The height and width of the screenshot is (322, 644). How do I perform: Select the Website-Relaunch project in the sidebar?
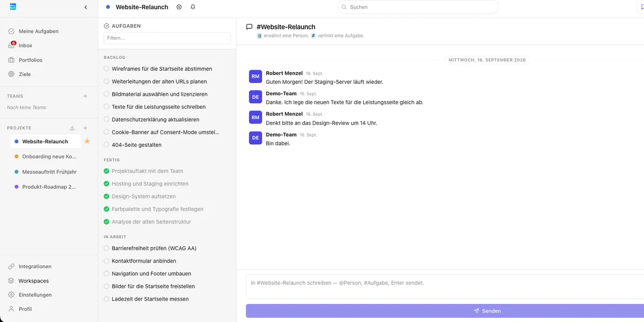46,141
